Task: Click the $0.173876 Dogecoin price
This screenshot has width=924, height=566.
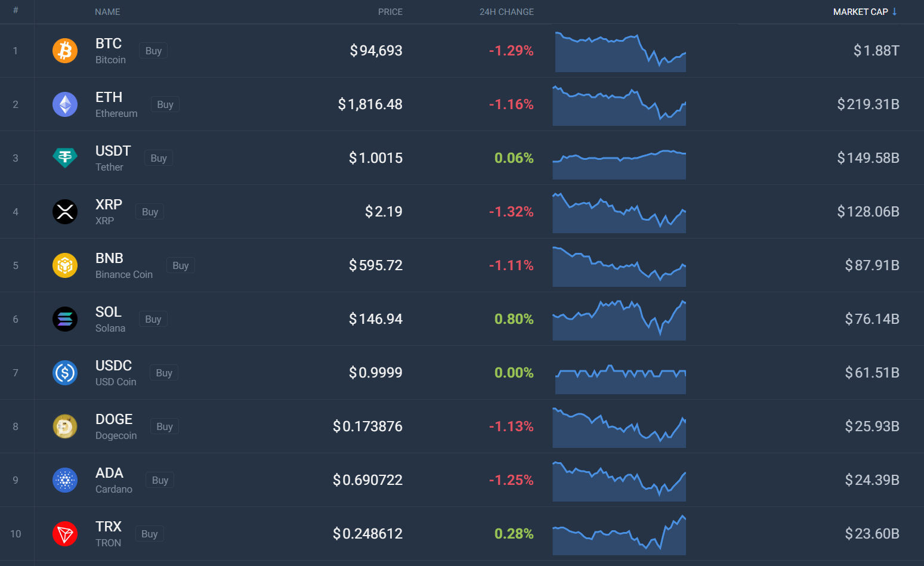Action: [x=368, y=426]
